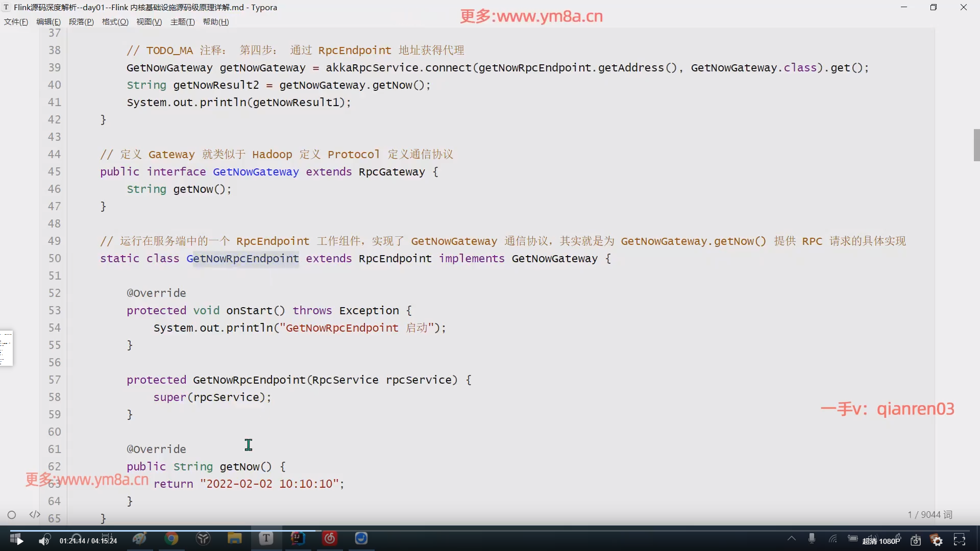Expand hidden system tray icons chevron
980x551 pixels.
coord(791,539)
